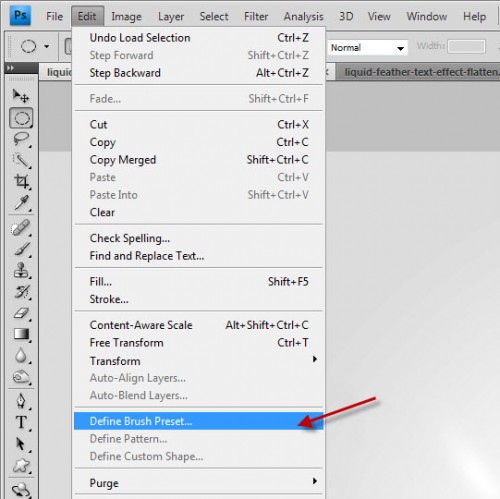
Task: Choose Step Backward
Action: [198, 73]
